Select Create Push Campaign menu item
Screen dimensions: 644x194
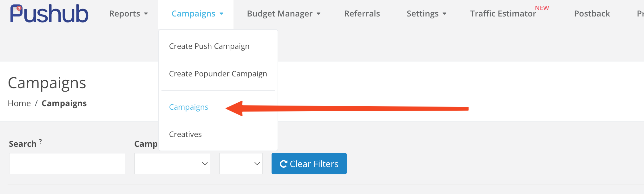(209, 46)
